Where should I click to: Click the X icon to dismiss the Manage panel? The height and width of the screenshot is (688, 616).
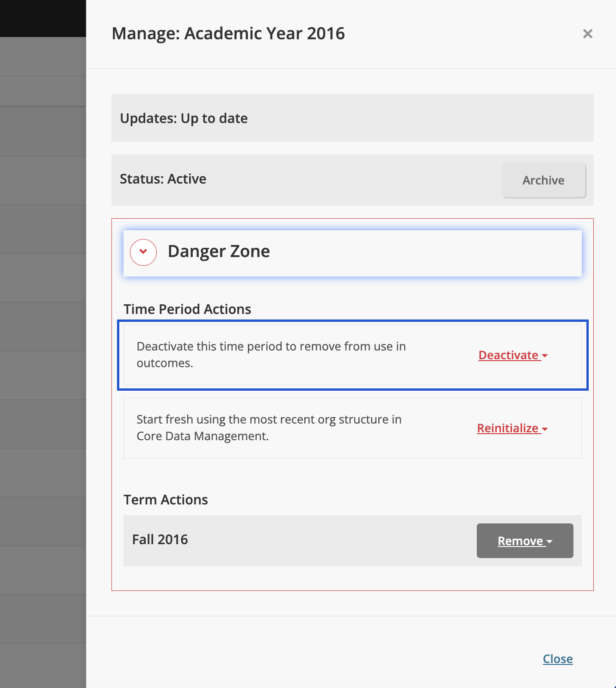pyautogui.click(x=587, y=34)
